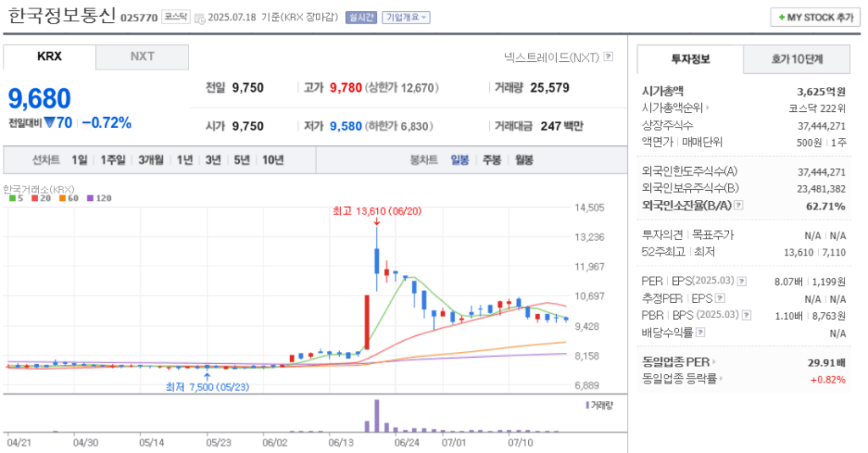Click the orange 60-day moving average legend square

(x=63, y=199)
